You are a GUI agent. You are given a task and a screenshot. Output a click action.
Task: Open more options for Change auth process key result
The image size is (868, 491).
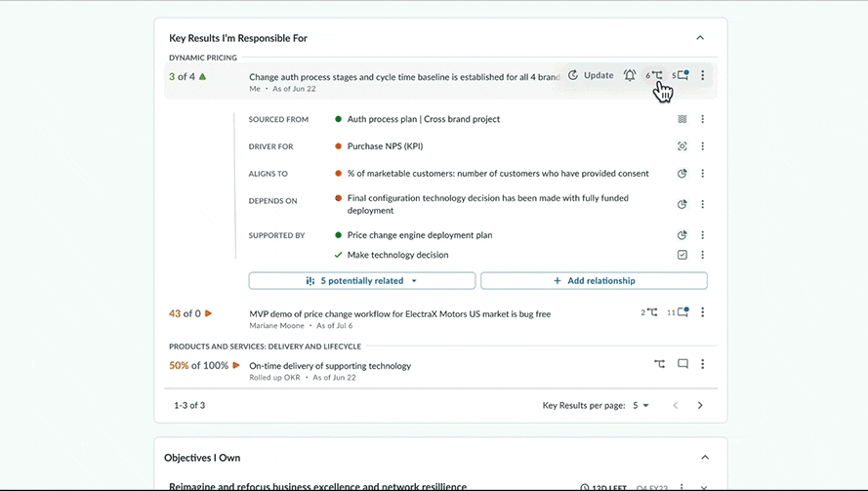click(x=702, y=75)
